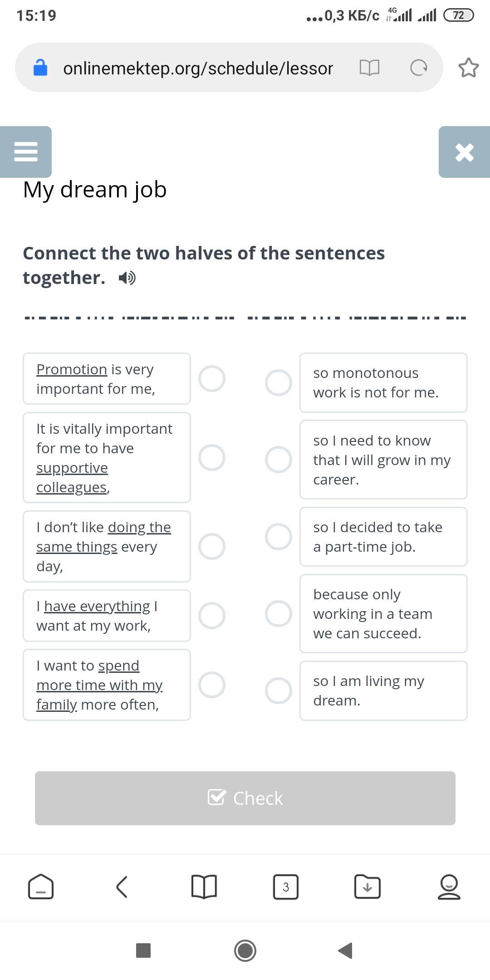Select radio next to 'I have everything I want'
Image resolution: width=490 pixels, height=980 pixels.
click(x=212, y=616)
